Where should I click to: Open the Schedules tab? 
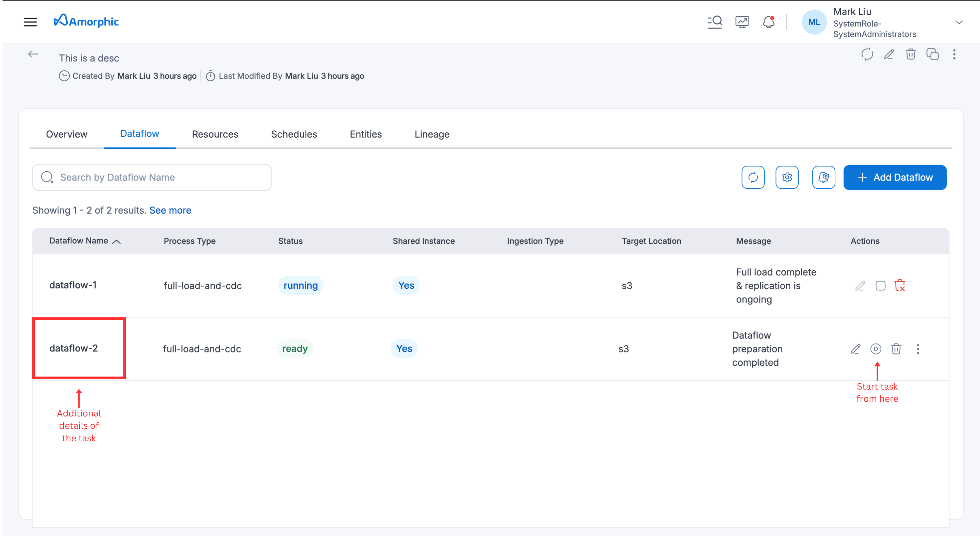[294, 134]
